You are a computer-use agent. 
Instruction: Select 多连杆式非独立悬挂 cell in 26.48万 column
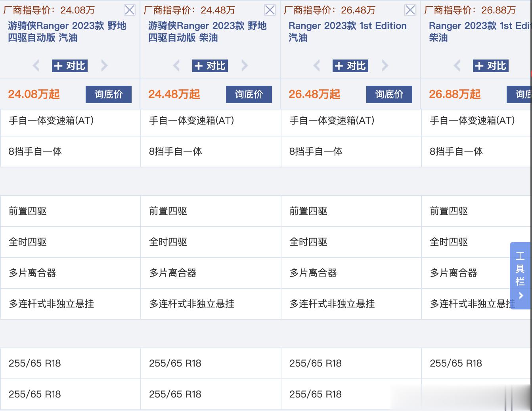point(351,304)
